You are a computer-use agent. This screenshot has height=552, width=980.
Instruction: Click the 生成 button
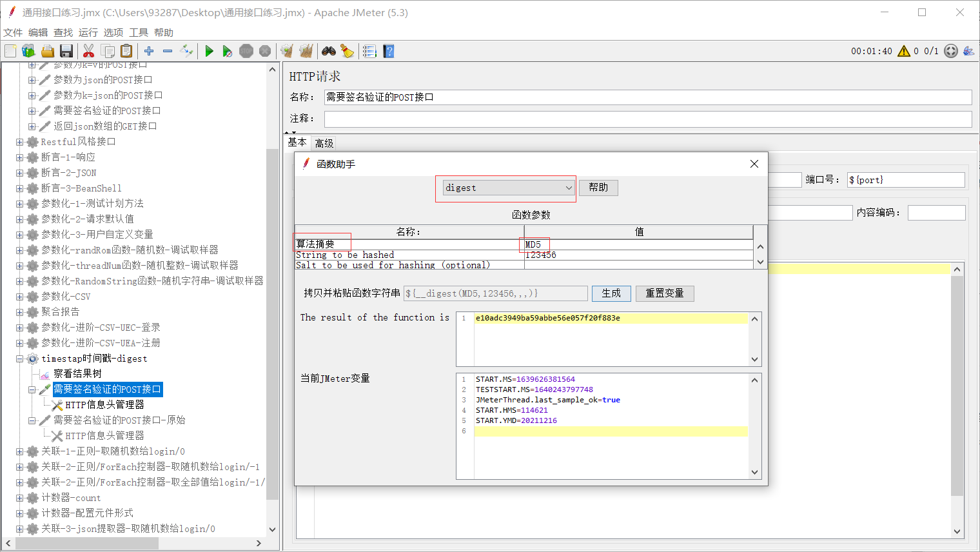pos(611,293)
